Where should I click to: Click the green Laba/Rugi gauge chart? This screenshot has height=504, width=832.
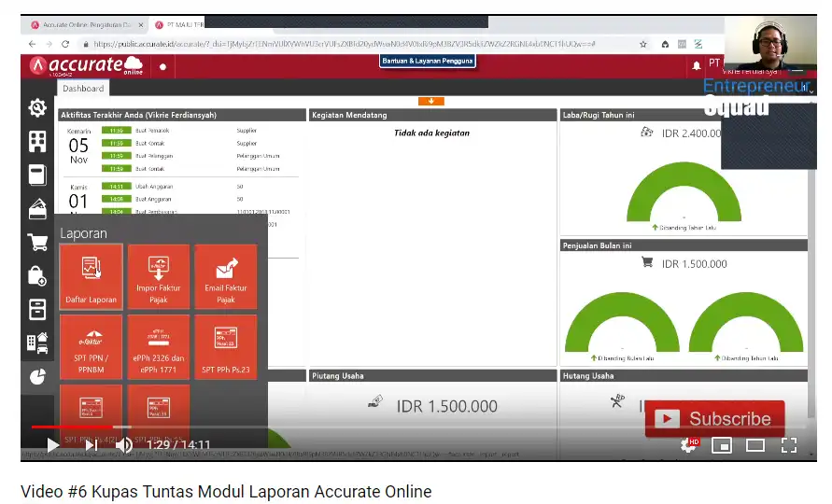(x=684, y=191)
